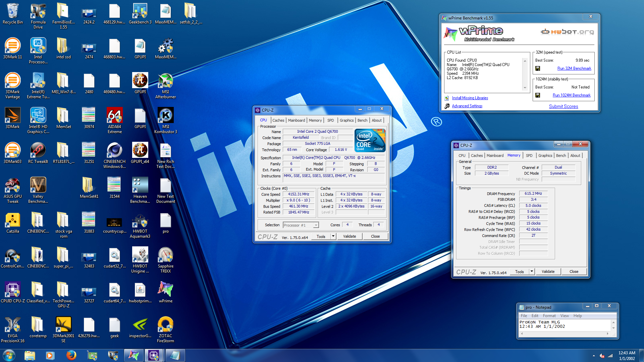Click the save icon under 32M Best Score
The width and height of the screenshot is (644, 362).
[x=538, y=68]
